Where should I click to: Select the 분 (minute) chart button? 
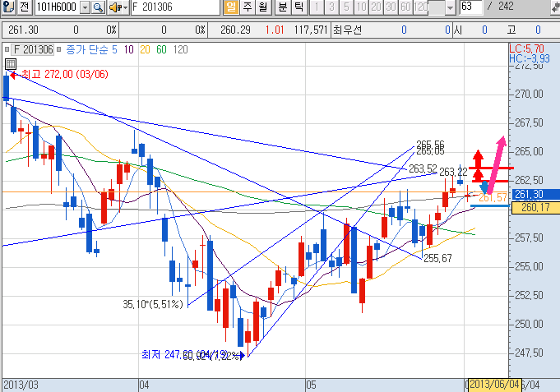tap(282, 7)
